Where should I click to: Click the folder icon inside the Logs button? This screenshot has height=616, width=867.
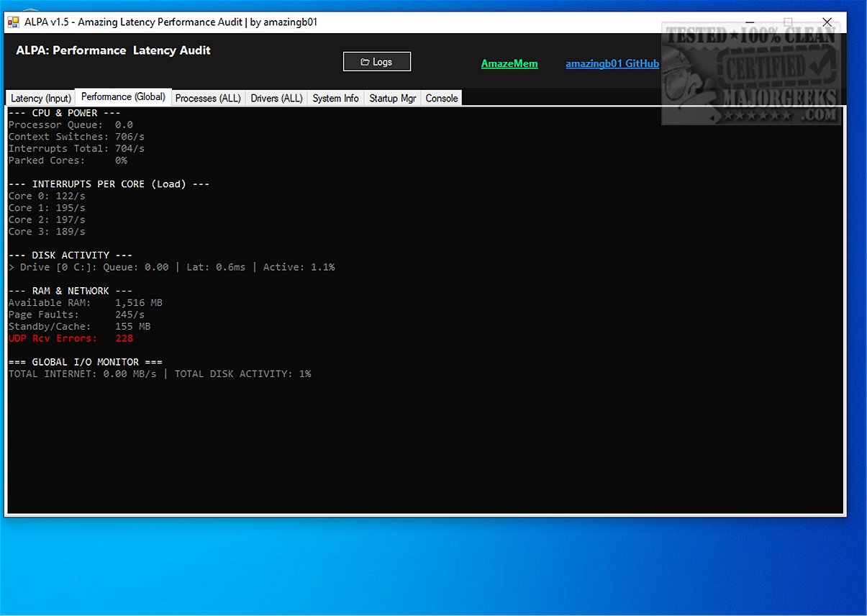366,61
